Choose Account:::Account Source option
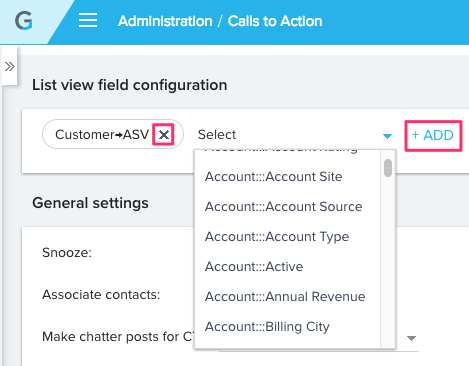Image resolution: width=469 pixels, height=366 pixels. point(283,206)
